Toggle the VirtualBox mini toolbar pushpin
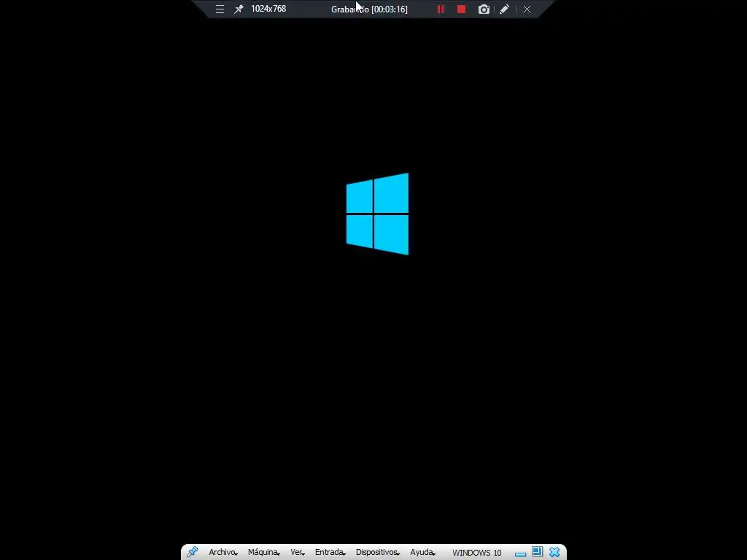Viewport: 747px width, 560px height. click(193, 552)
